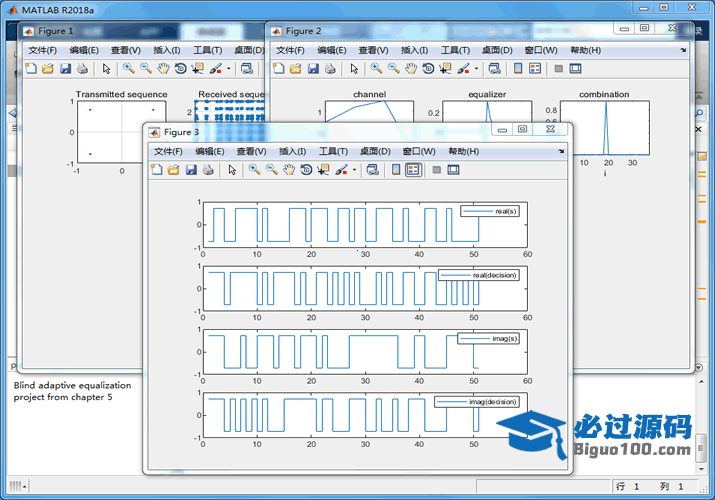Open 编辑(E) menu in Figure 3
715x500 pixels.
(x=209, y=151)
